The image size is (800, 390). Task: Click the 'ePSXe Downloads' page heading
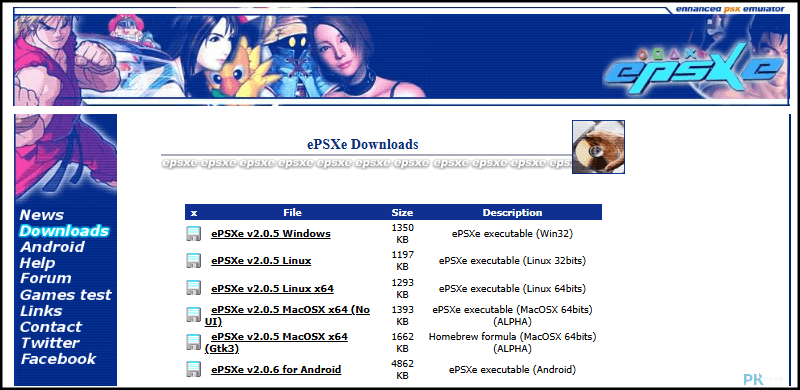coord(363,144)
